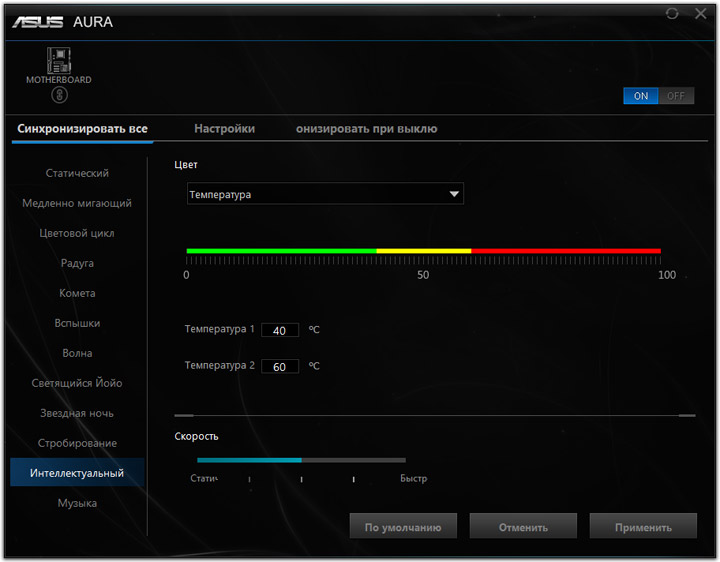Viewport: 720px width, 562px height.
Task: Click Отменить button
Action: (x=523, y=526)
